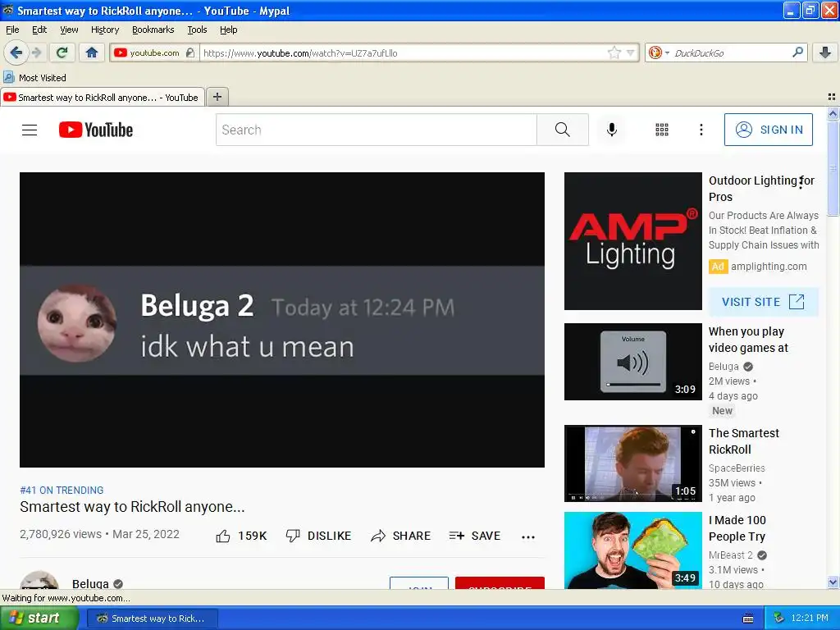Click the address bar URL field
Screen dimensions: 840x630
point(404,52)
